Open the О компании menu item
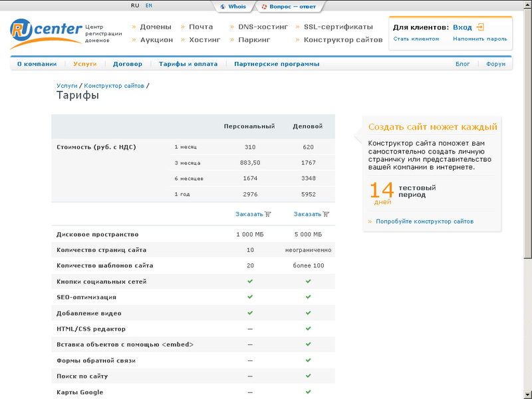This screenshot has height=399, width=532. [x=37, y=64]
